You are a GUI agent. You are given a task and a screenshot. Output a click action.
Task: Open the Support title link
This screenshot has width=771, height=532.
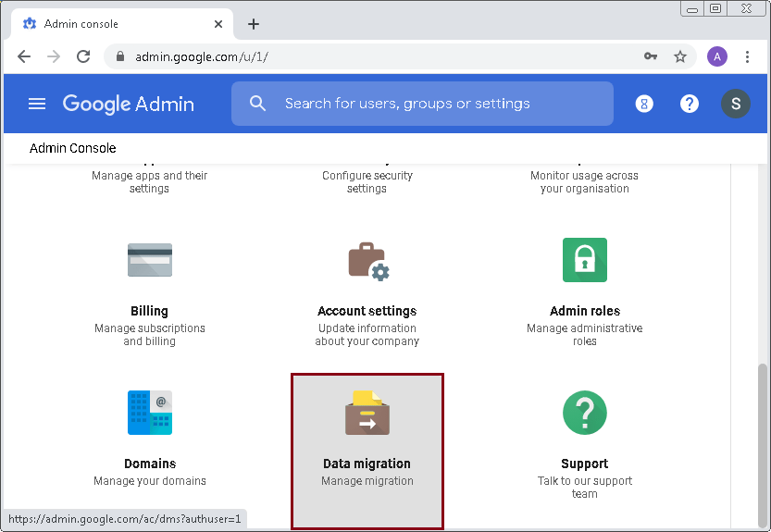[585, 464]
